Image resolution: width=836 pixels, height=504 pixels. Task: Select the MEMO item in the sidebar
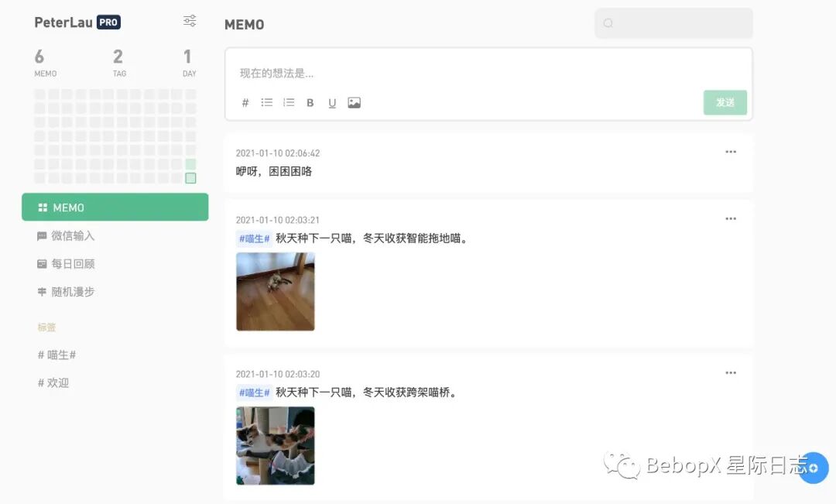pos(115,207)
